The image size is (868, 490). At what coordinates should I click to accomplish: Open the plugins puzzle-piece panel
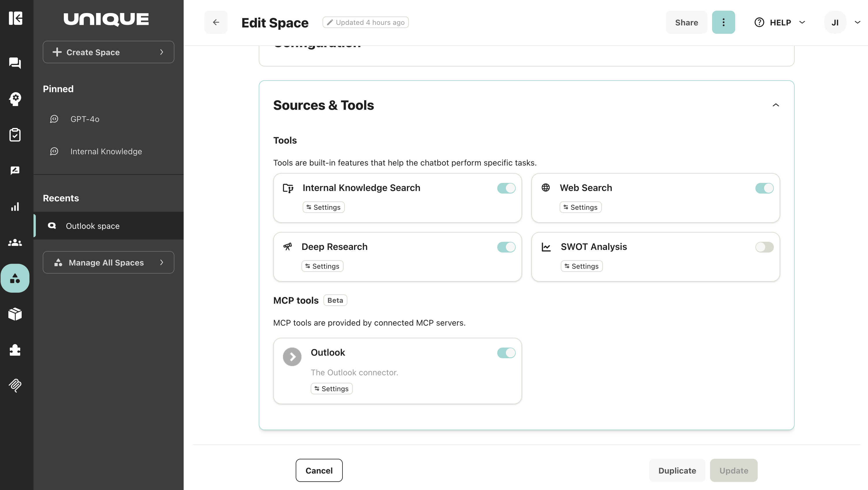coord(15,350)
